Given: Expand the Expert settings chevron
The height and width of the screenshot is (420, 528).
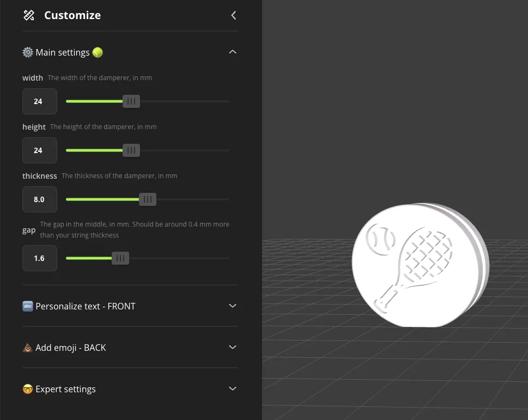Looking at the screenshot, I should click(232, 388).
